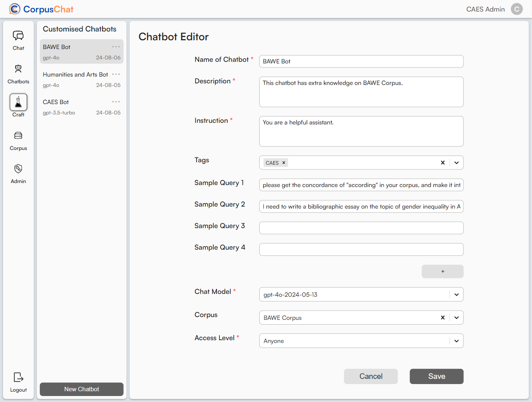Image resolution: width=532 pixels, height=402 pixels.
Task: Add another sample query with plus button
Action: pyautogui.click(x=443, y=272)
